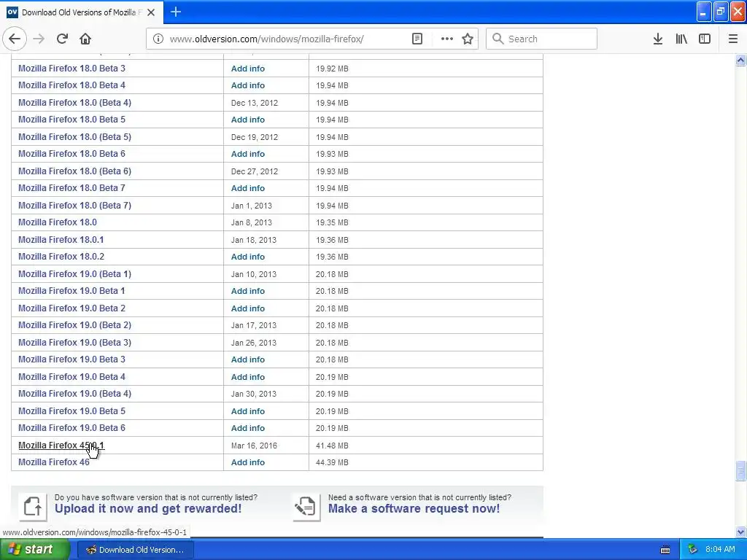
Task: Click the system tray network icon
Action: click(x=693, y=550)
